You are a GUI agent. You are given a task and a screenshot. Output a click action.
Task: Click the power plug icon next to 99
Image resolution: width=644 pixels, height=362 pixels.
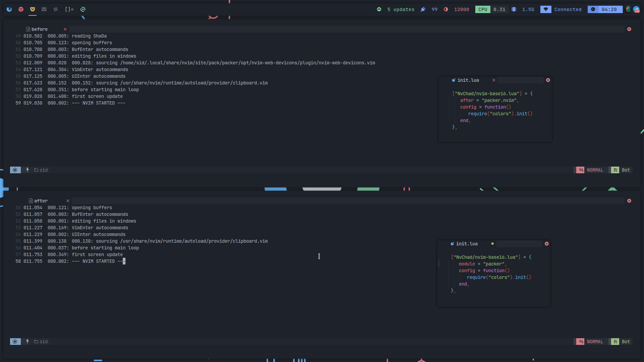(423, 9)
